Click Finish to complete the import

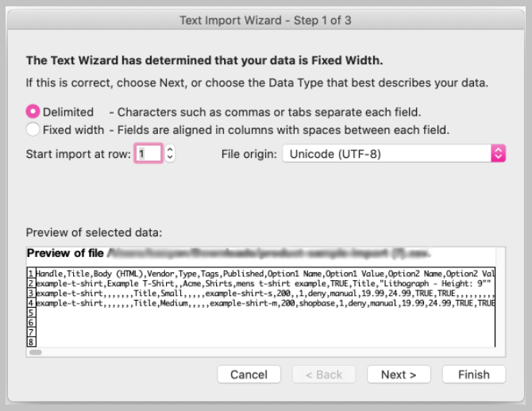[474, 375]
